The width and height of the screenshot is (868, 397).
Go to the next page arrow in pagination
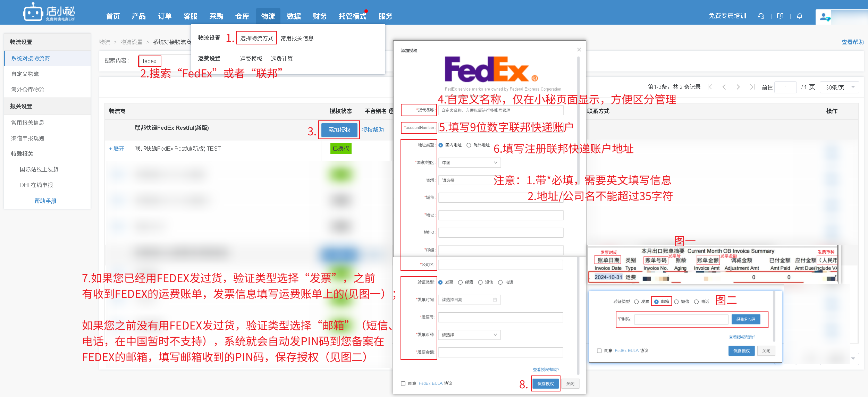click(738, 87)
